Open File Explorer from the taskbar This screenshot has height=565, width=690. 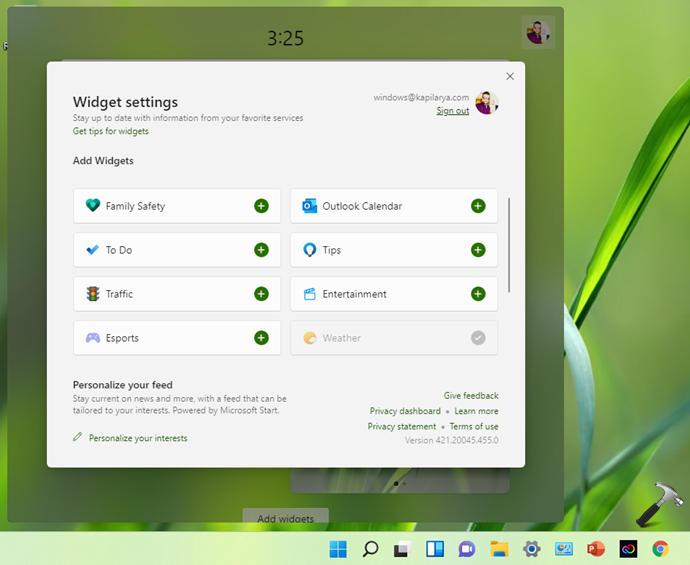(500, 548)
